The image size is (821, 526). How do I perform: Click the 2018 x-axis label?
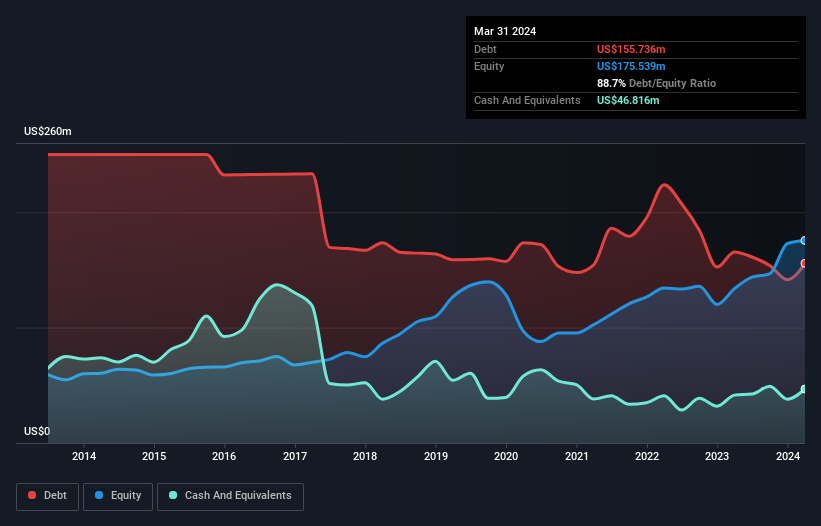point(365,456)
